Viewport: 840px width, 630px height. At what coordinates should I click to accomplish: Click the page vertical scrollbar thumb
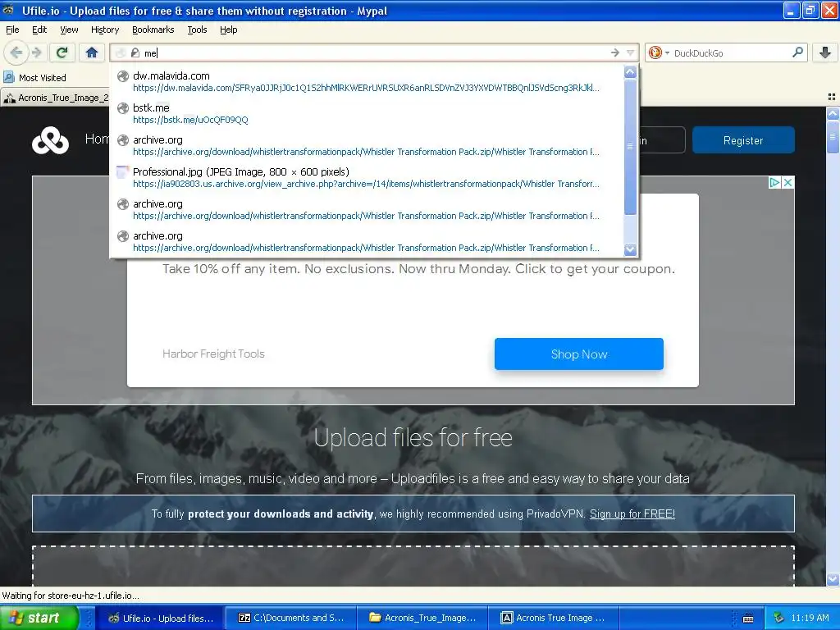833,135
